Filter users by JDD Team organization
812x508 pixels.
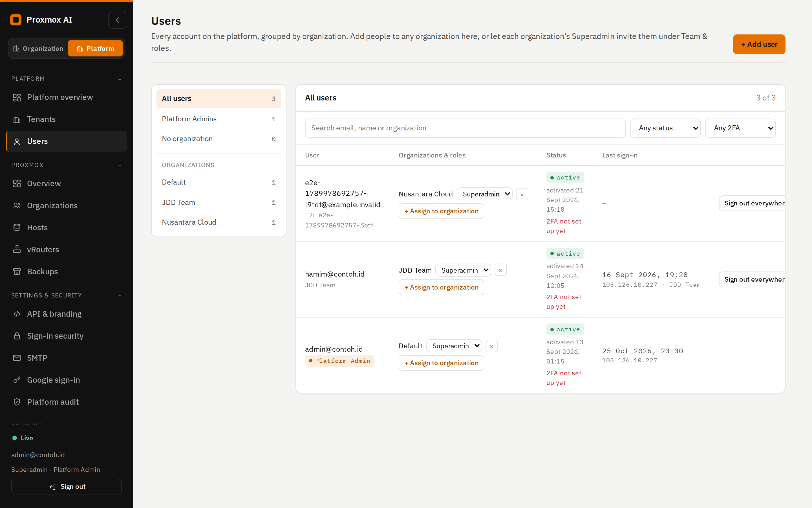coord(219,203)
